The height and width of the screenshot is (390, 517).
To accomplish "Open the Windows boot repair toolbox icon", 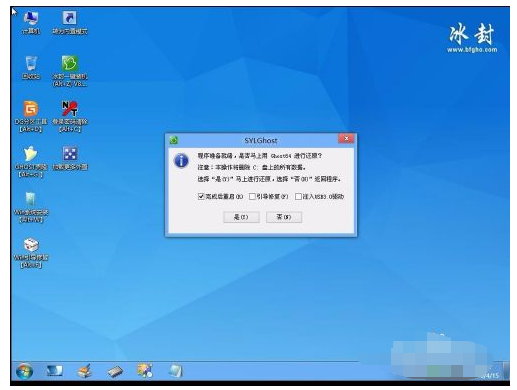I will pos(31,252).
